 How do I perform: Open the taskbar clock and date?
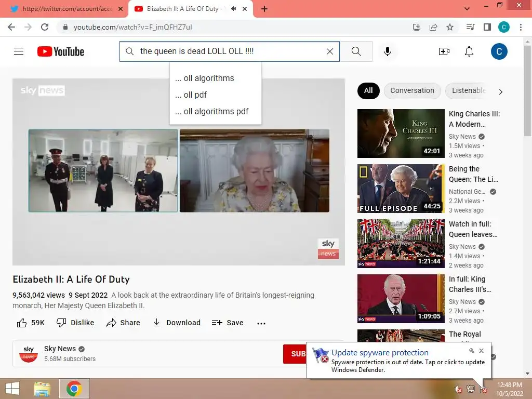tap(510, 389)
